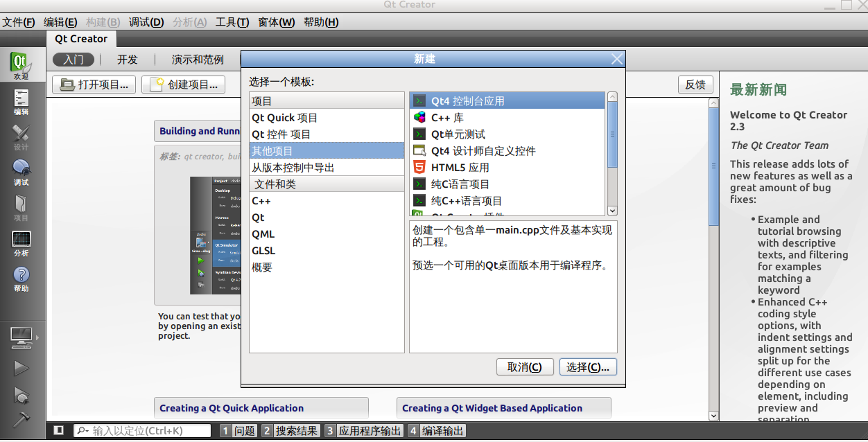Open the 调试(D) menu
This screenshot has width=868, height=442.
(146, 22)
